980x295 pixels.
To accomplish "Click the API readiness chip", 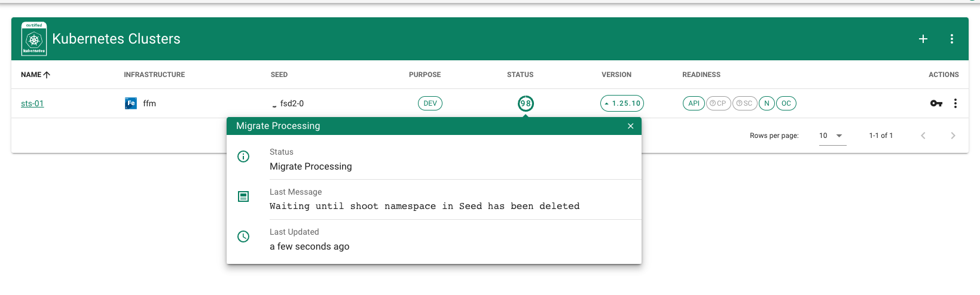I will [x=694, y=103].
